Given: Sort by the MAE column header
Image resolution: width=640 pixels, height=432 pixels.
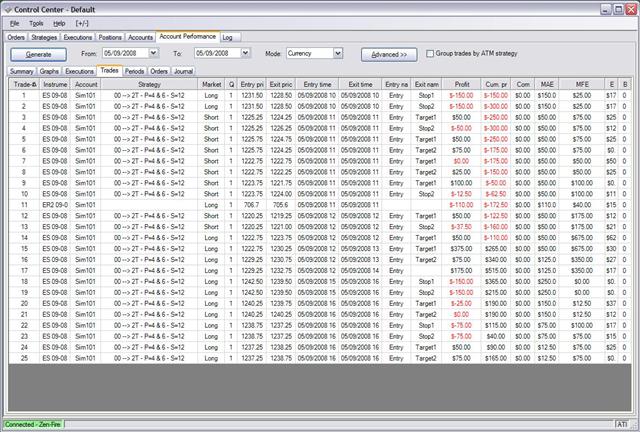Looking at the screenshot, I should [x=547, y=84].
